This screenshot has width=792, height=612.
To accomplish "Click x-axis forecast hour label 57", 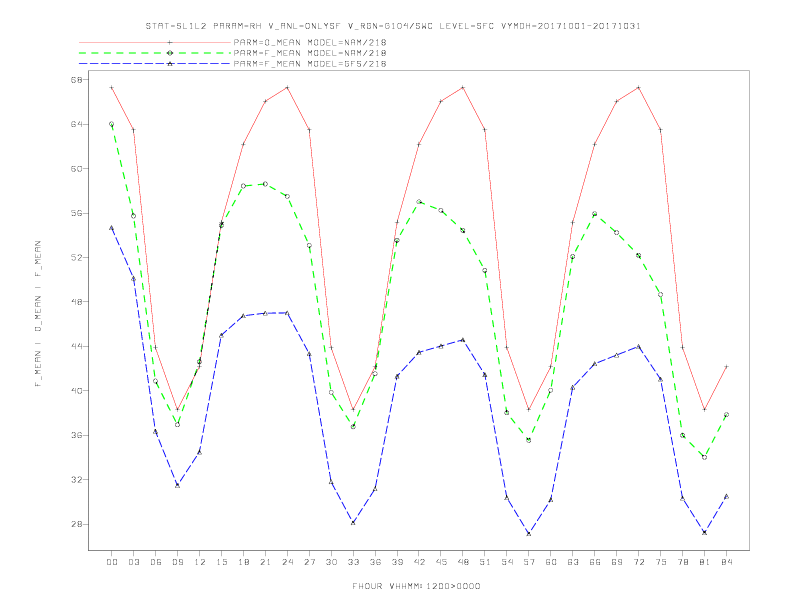I will coord(529,562).
